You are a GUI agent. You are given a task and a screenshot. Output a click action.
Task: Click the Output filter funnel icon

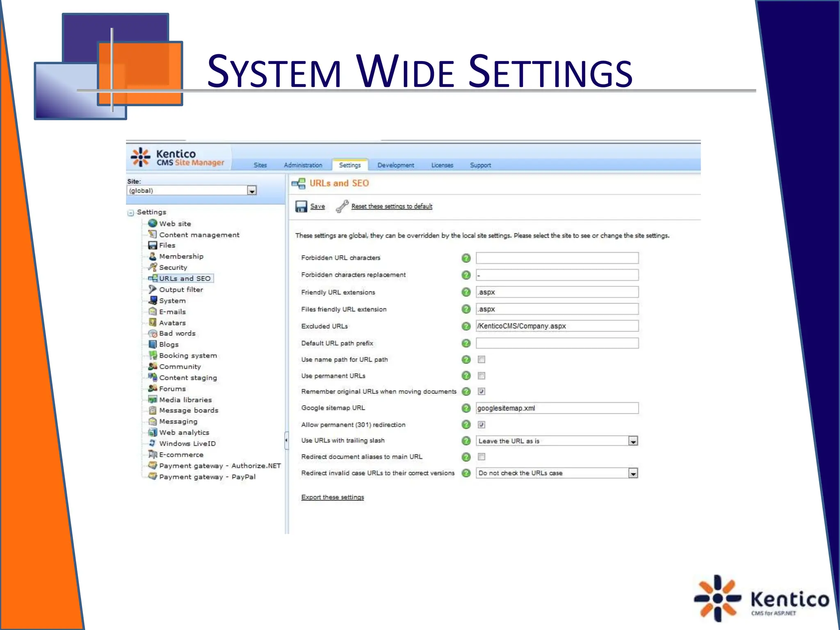[153, 290]
